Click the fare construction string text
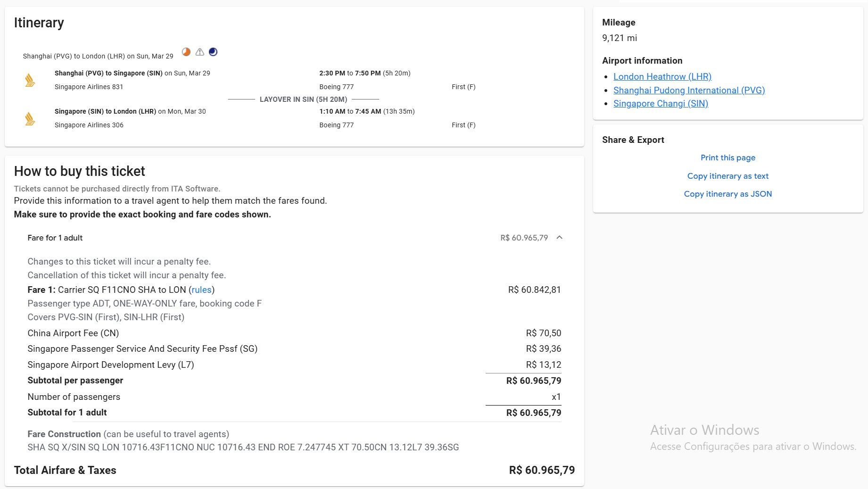This screenshot has height=489, width=868. pyautogui.click(x=243, y=447)
